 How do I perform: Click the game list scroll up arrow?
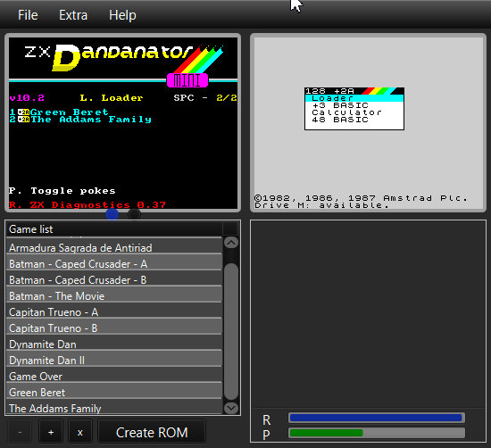click(x=231, y=243)
